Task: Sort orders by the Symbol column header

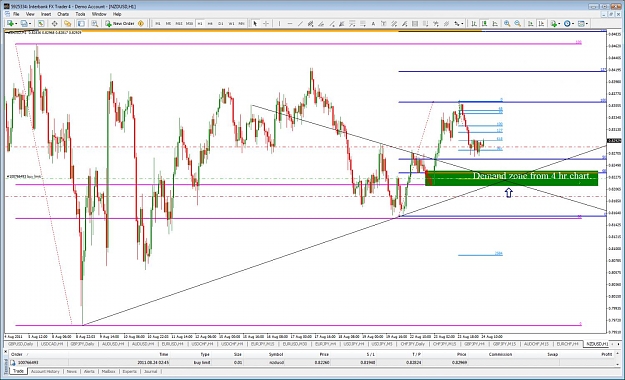Action: pyautogui.click(x=276, y=354)
